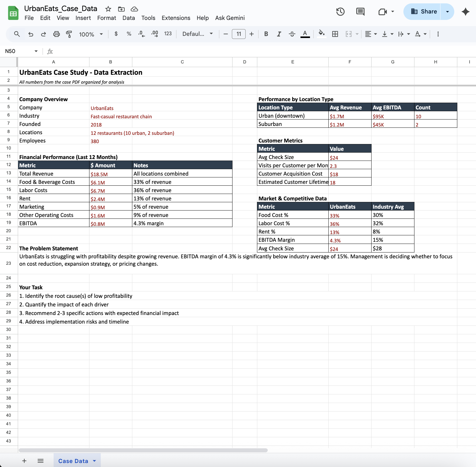
Task: Open horizontal align dropdown
Action: click(371, 34)
